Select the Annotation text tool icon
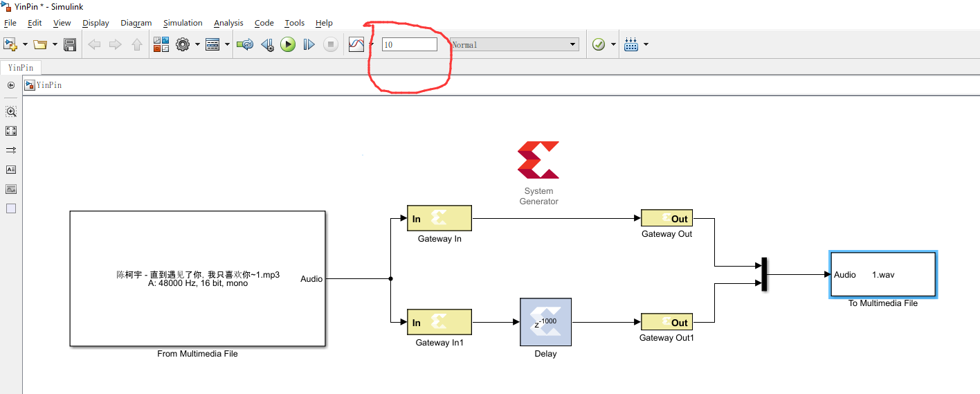This screenshot has width=980, height=394. (x=11, y=170)
